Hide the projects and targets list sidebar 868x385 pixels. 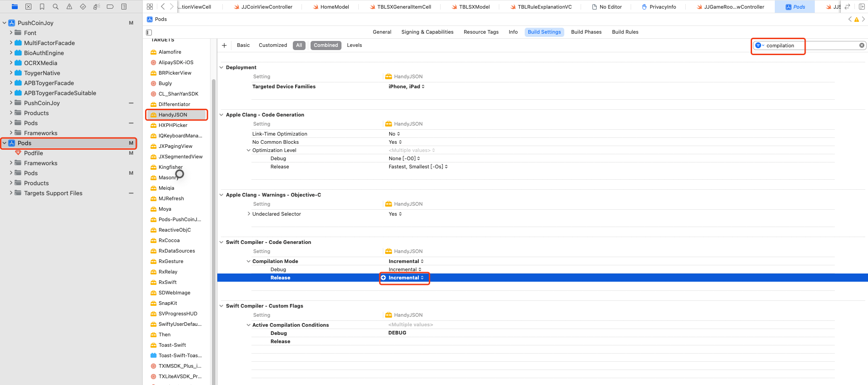149,32
